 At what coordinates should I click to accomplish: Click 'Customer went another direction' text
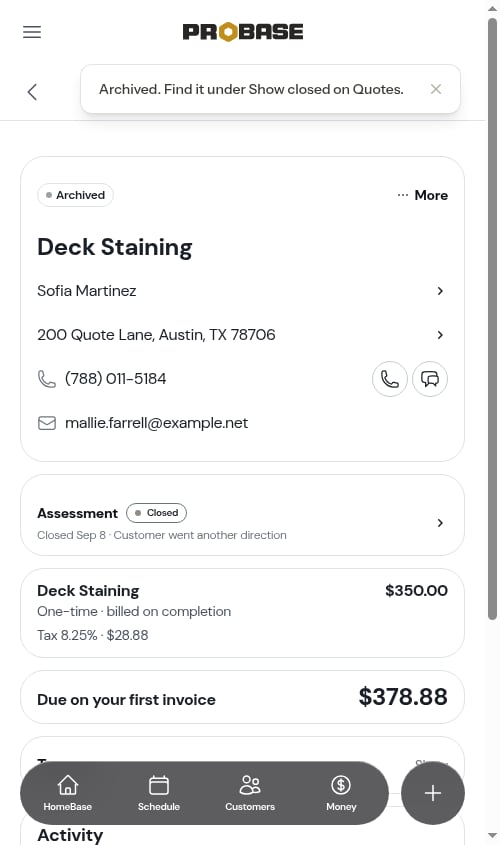click(200, 535)
